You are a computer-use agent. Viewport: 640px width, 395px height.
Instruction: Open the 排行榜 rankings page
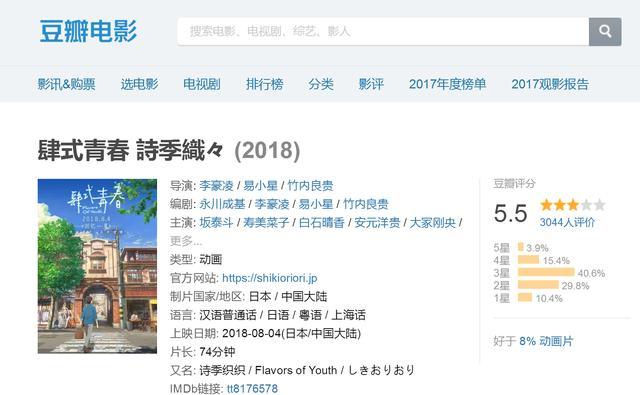point(264,84)
